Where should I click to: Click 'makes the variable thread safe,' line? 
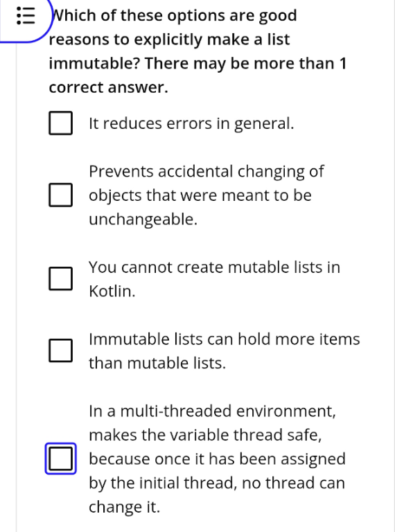[x=205, y=435]
